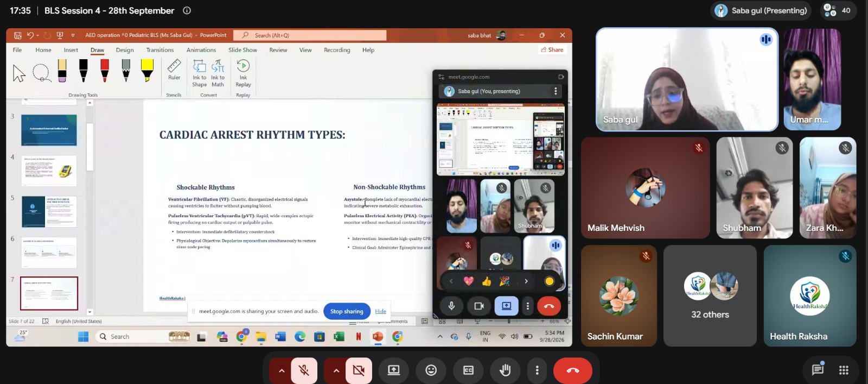This screenshot has width=868, height=384.
Task: Turn on the camera in bottom toolbar
Action: (x=359, y=370)
